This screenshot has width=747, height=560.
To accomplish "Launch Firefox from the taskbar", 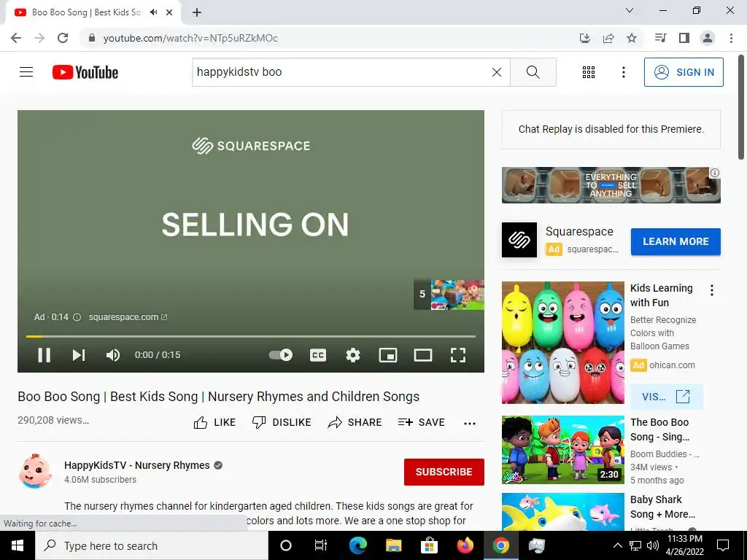I will point(465,545).
